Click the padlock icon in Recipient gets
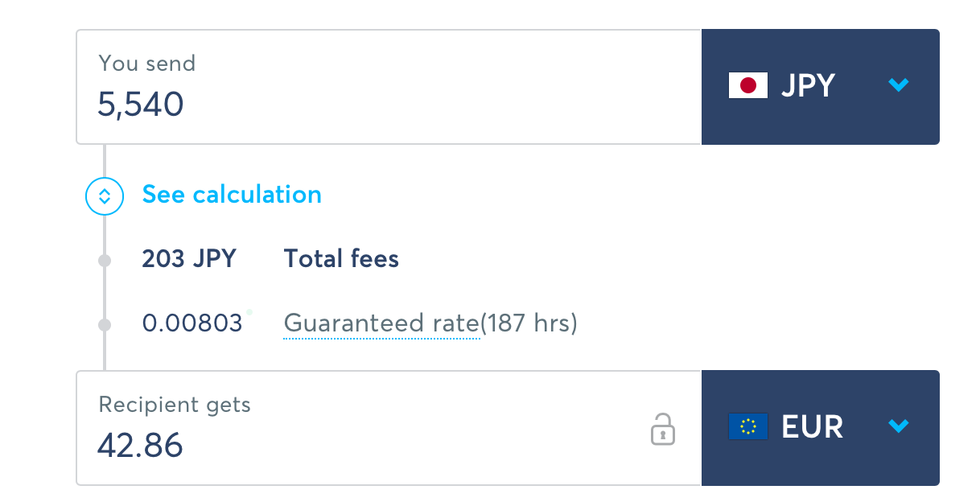This screenshot has height=502, width=980. (662, 429)
